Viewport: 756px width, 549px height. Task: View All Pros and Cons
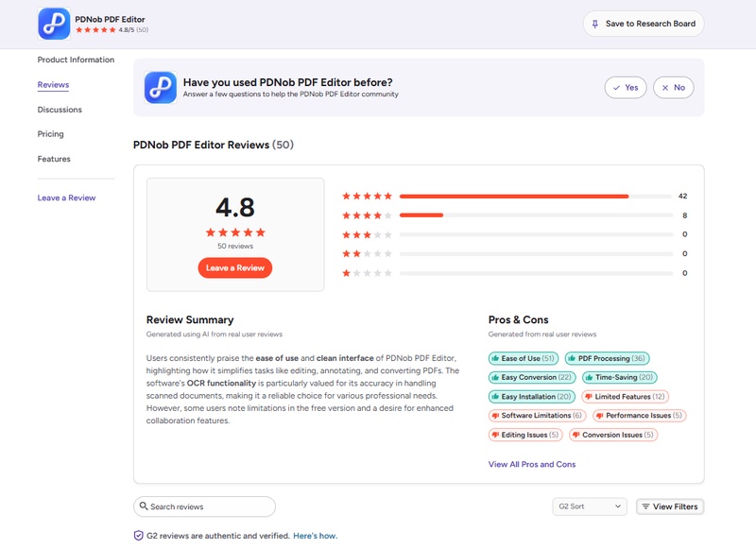tap(532, 464)
